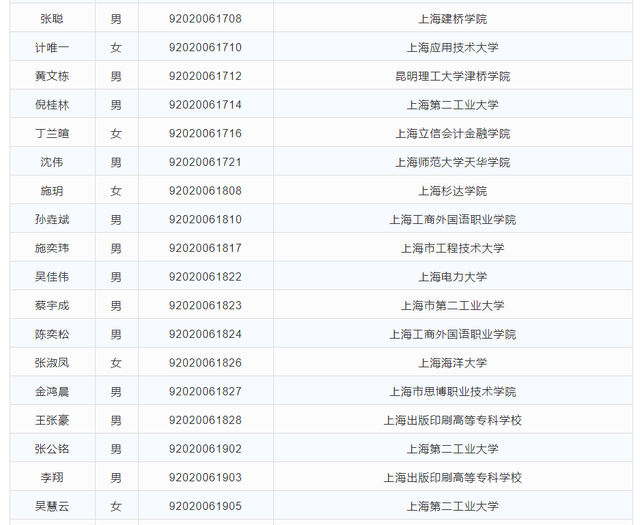Select the ID 92020061823
The image size is (640, 525).
205,305
